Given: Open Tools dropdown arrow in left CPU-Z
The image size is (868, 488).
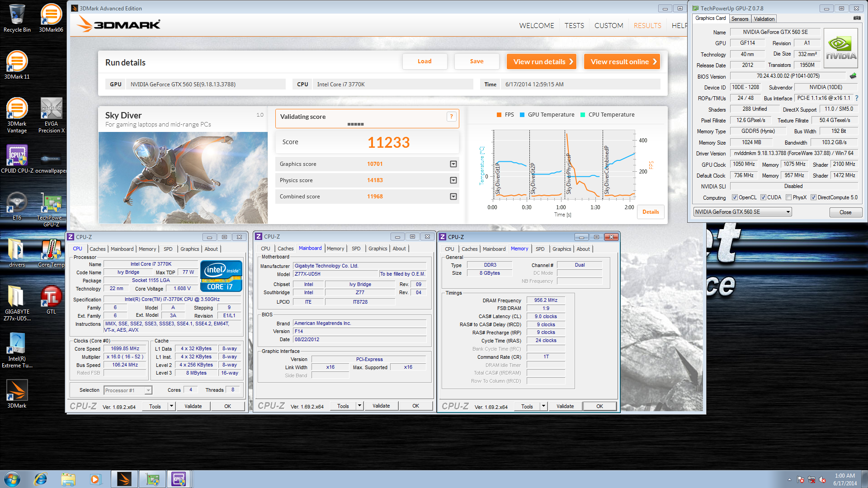Looking at the screenshot, I should click(x=171, y=406).
